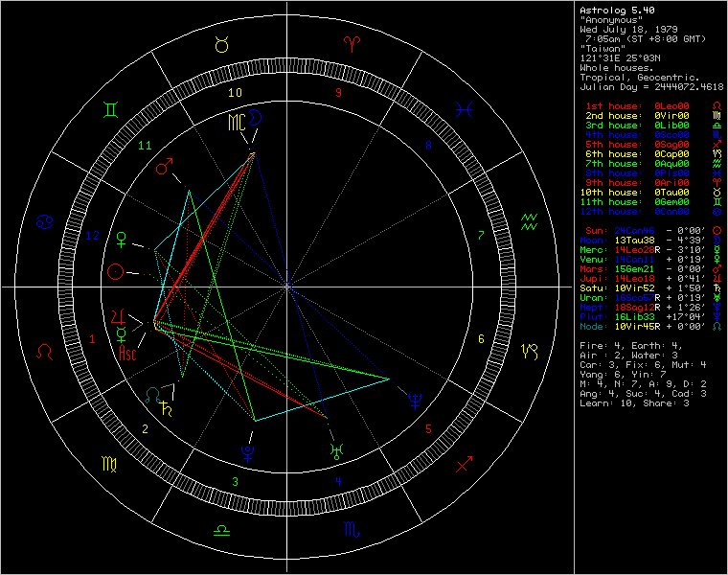Click the '7th house: 0Aqu00' row
The image size is (728, 575).
coord(637,164)
